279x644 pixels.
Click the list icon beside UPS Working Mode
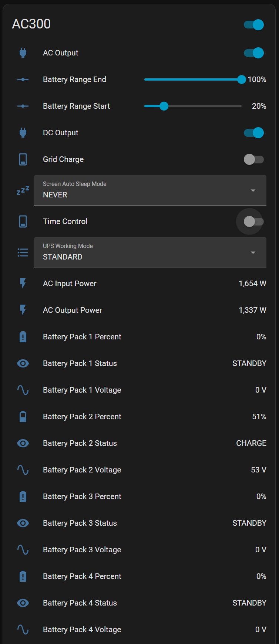pos(23,252)
